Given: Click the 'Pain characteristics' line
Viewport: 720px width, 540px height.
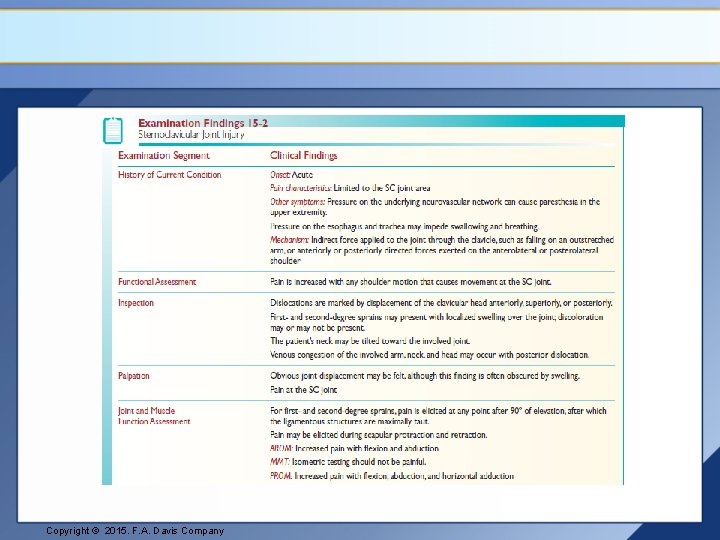Looking at the screenshot, I should point(350,188).
